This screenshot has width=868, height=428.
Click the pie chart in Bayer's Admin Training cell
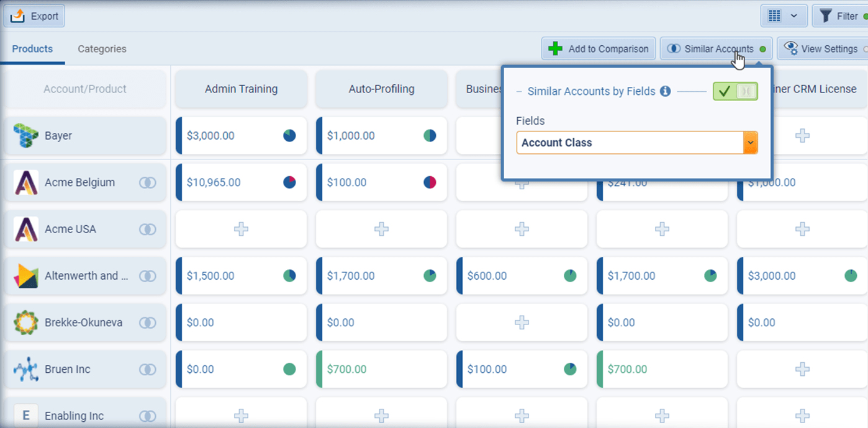(288, 135)
